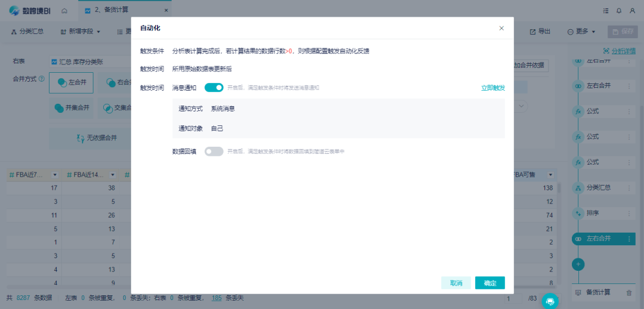Open the notification bell
The width and height of the screenshot is (644, 309).
click(619, 11)
